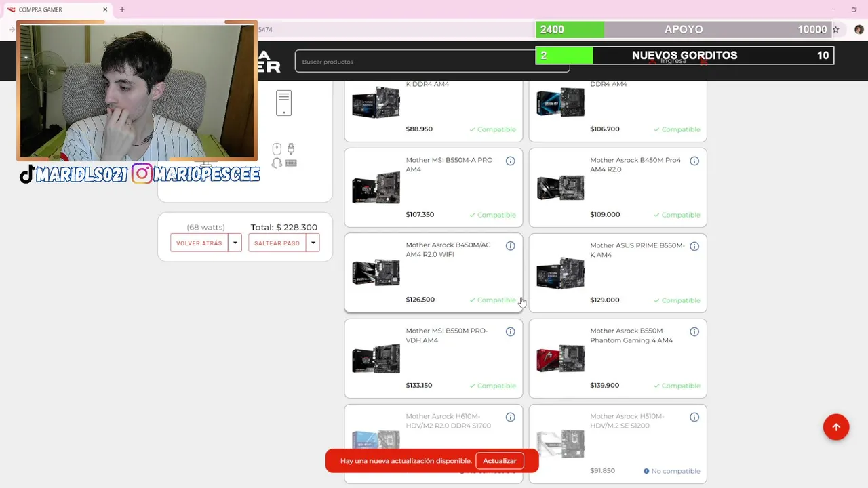Screen dimensions: 868x488
Task: Click the VOLVER ATRÁS button
Action: click(199, 243)
